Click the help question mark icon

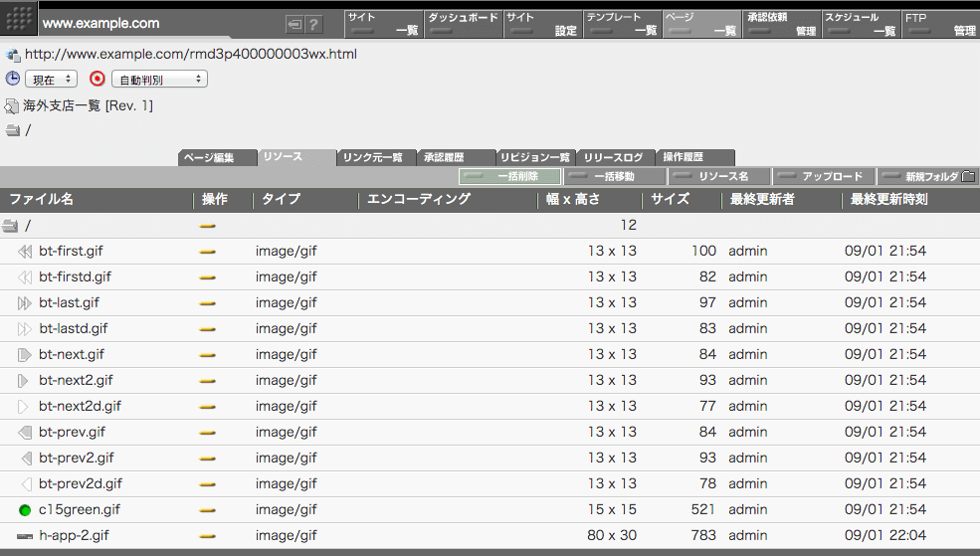coord(313,24)
